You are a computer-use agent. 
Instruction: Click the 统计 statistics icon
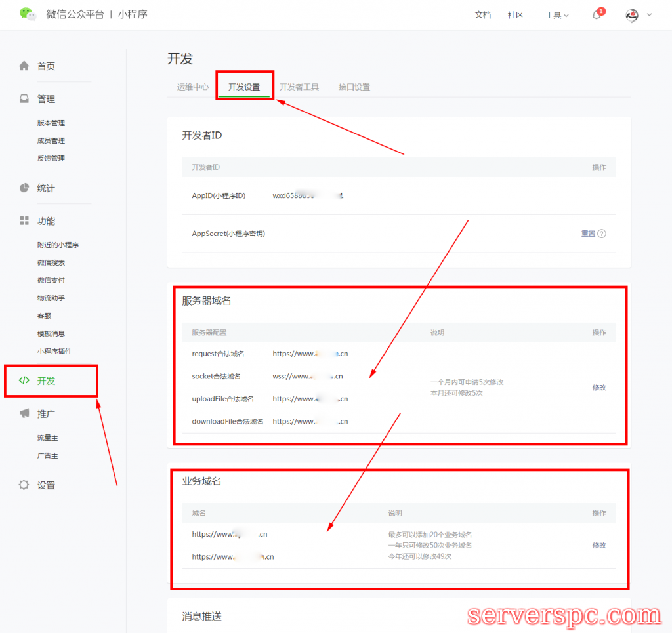pos(24,188)
